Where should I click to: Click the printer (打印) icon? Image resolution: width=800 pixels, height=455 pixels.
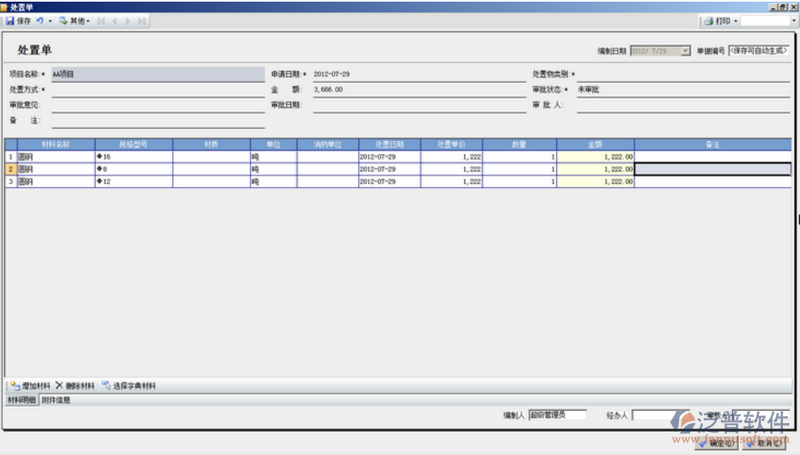point(708,20)
